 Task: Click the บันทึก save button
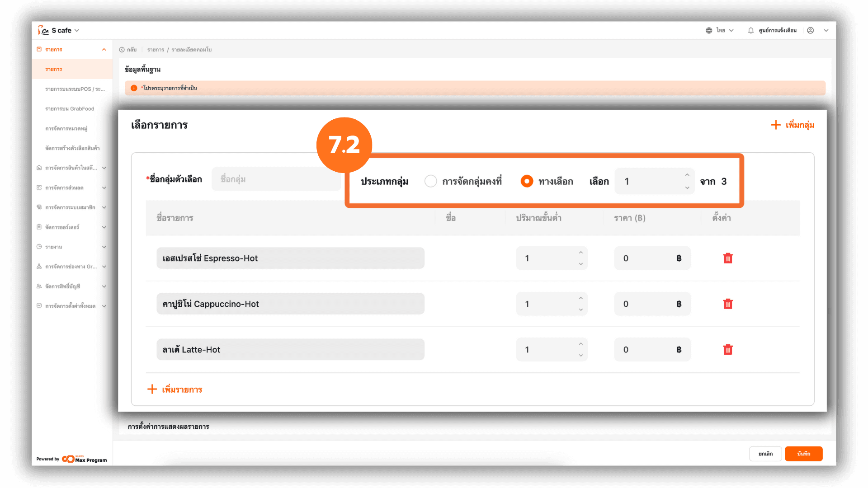tap(803, 454)
